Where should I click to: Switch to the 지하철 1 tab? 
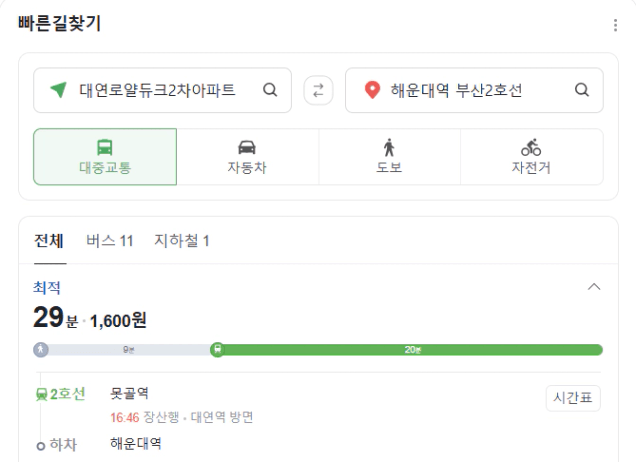[x=182, y=241]
